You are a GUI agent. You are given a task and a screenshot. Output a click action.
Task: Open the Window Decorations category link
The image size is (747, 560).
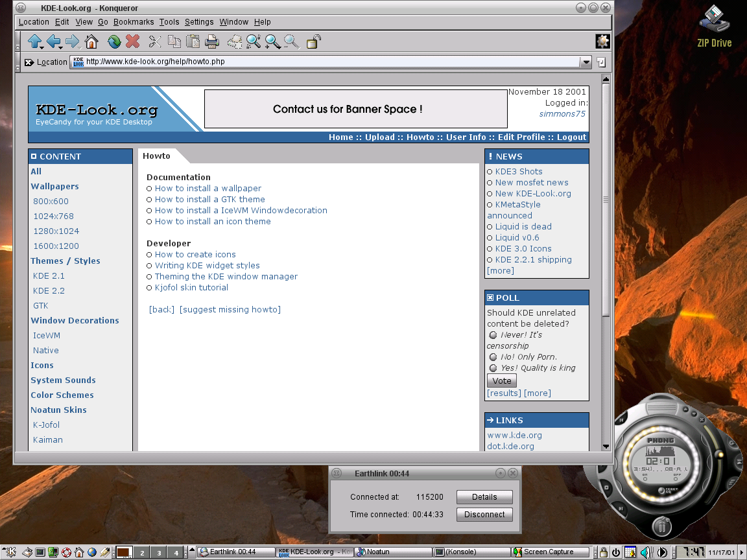coord(75,321)
